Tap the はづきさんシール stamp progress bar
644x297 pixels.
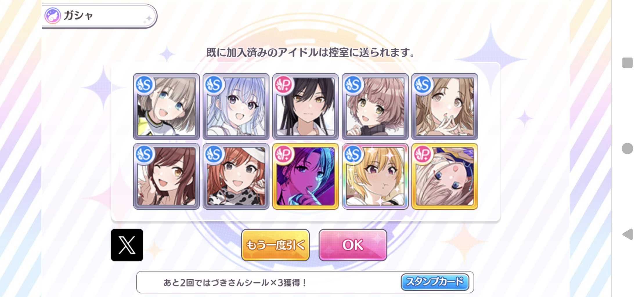[x=305, y=282]
